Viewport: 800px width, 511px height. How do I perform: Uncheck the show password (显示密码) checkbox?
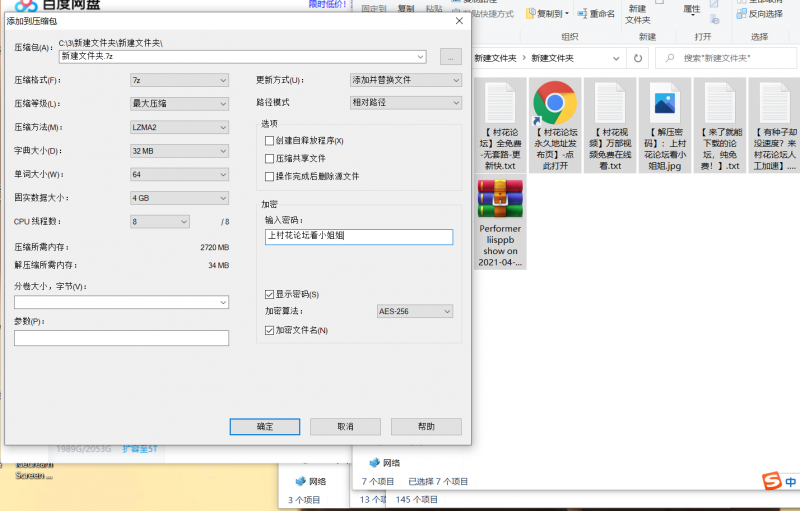(x=269, y=294)
